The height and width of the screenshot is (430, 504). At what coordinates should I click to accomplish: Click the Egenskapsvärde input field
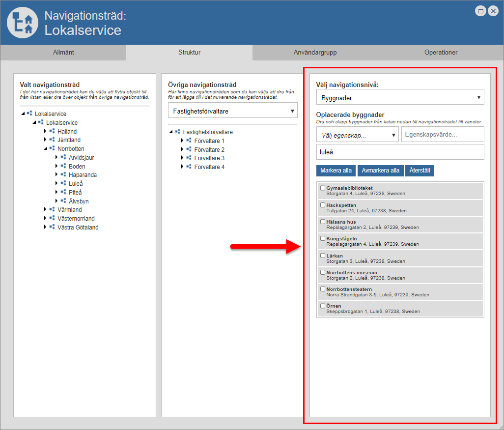coord(442,134)
